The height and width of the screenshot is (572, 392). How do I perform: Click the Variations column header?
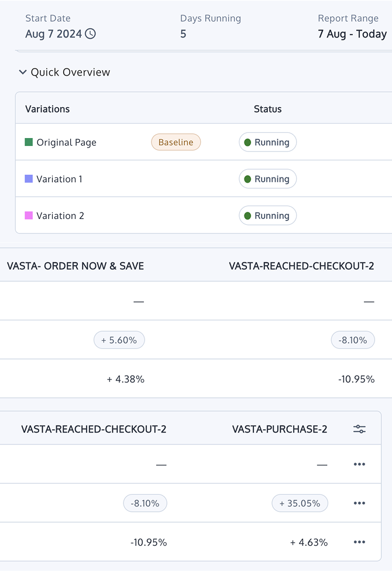pos(47,109)
